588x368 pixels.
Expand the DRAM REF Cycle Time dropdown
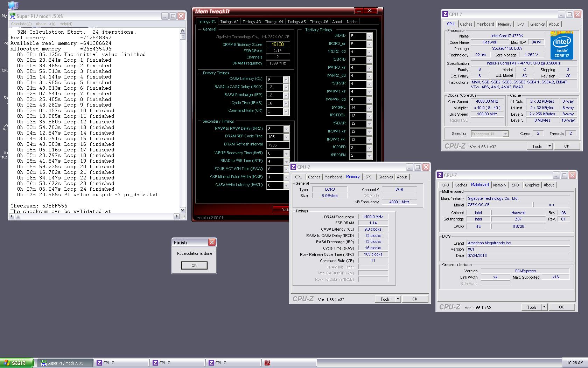(x=286, y=137)
